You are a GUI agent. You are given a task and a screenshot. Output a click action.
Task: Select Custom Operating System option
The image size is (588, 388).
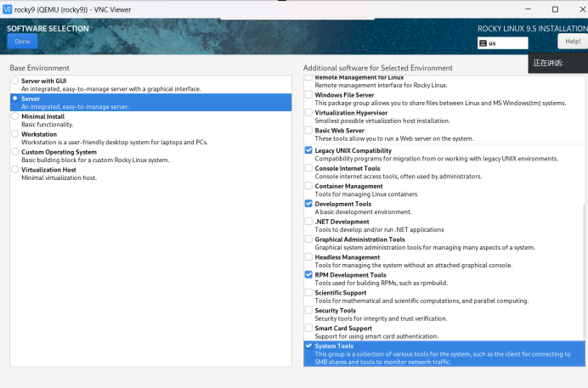[x=15, y=152]
